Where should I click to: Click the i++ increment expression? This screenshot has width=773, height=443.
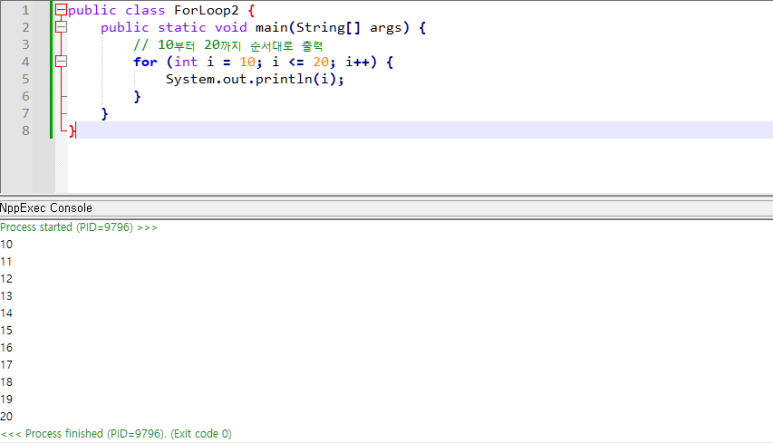pyautogui.click(x=357, y=62)
